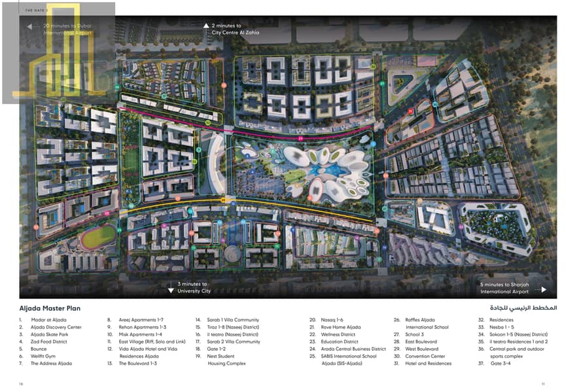Click 'Wellness District' in the legend
Viewport: 566px width, 392px height.
click(x=338, y=334)
